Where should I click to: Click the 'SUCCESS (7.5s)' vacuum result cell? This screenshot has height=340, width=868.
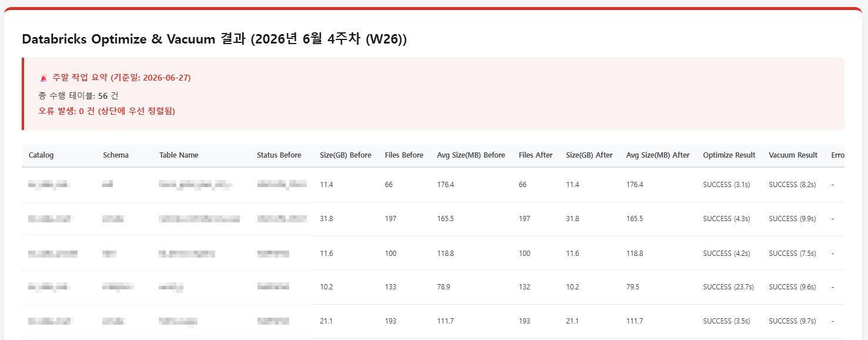pos(792,254)
